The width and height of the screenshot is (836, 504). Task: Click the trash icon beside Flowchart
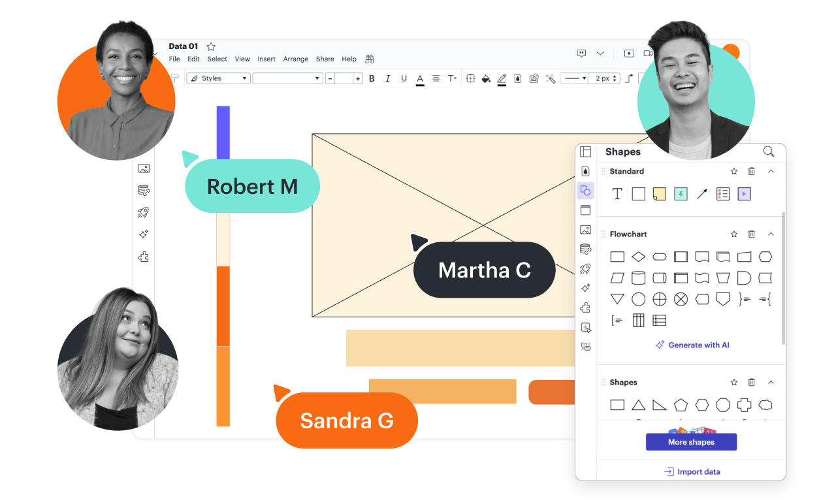coord(752,234)
